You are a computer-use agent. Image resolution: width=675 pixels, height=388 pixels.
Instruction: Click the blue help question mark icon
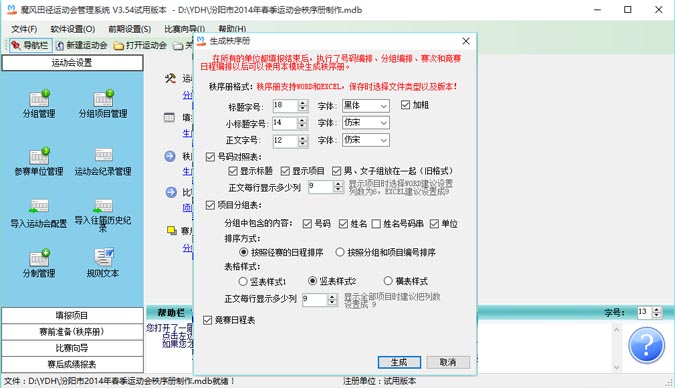coord(646,345)
